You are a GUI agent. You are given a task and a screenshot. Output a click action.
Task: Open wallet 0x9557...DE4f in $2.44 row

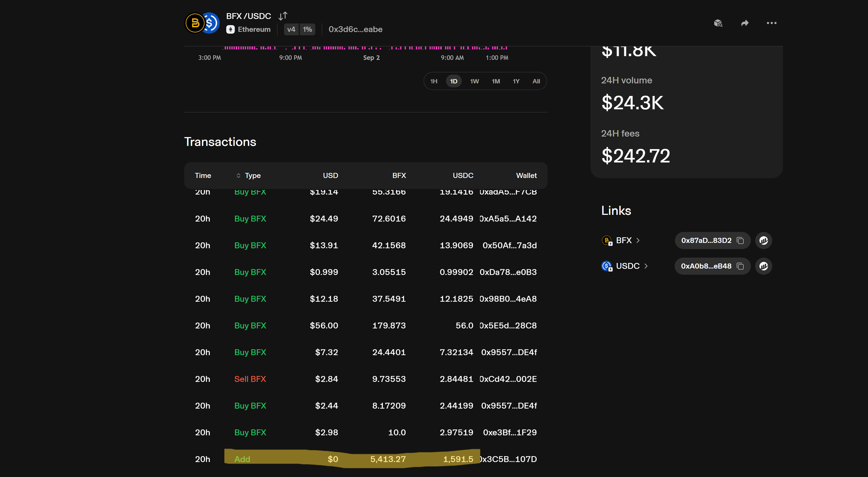(x=509, y=406)
